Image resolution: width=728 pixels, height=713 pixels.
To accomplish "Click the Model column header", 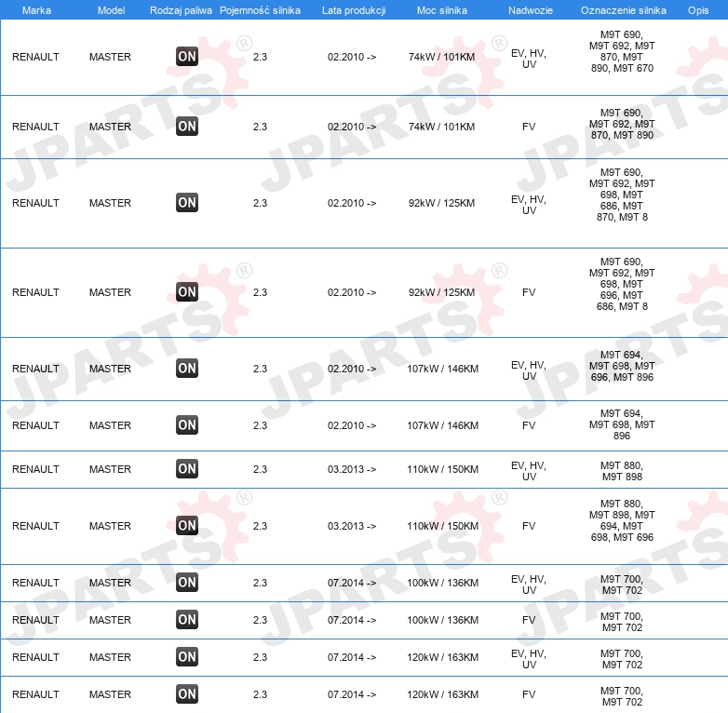I will [x=111, y=10].
